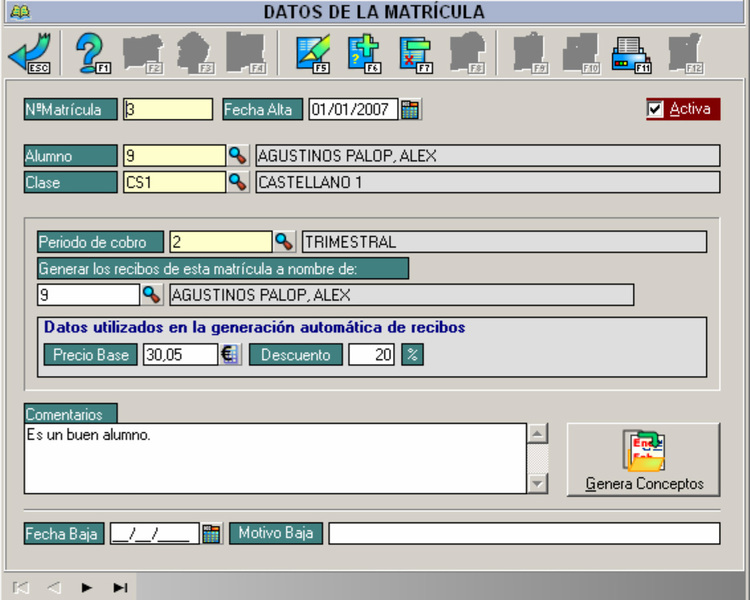Click the F11 printer icon
The width and height of the screenshot is (750, 600).
pos(632,54)
